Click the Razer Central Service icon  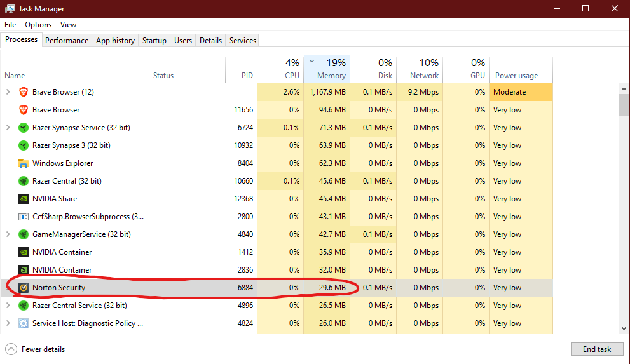(24, 306)
